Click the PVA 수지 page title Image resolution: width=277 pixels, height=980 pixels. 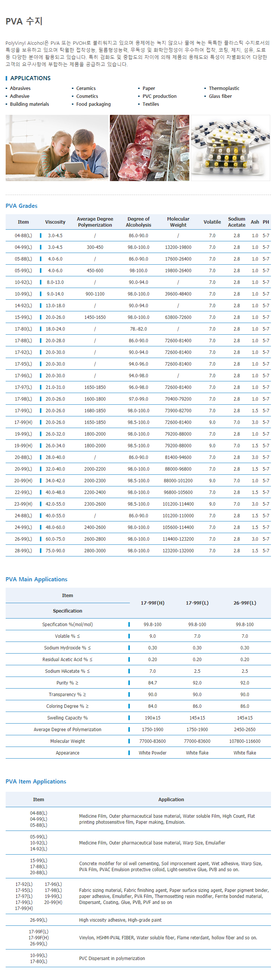24,21
